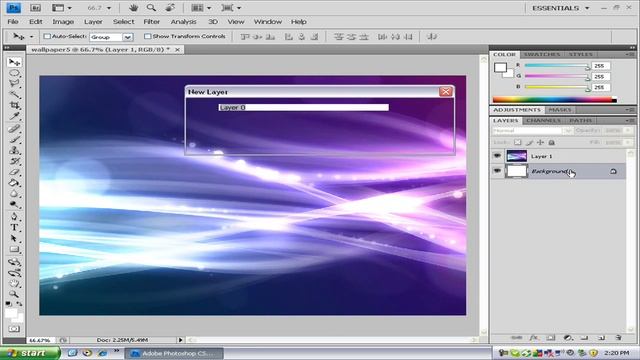Select the Move tool in the toolbox
This screenshot has height=360, width=640.
point(14,62)
